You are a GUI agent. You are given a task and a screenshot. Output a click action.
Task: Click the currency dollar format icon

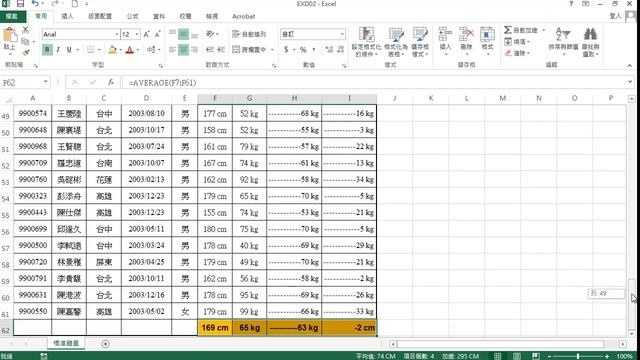click(286, 50)
